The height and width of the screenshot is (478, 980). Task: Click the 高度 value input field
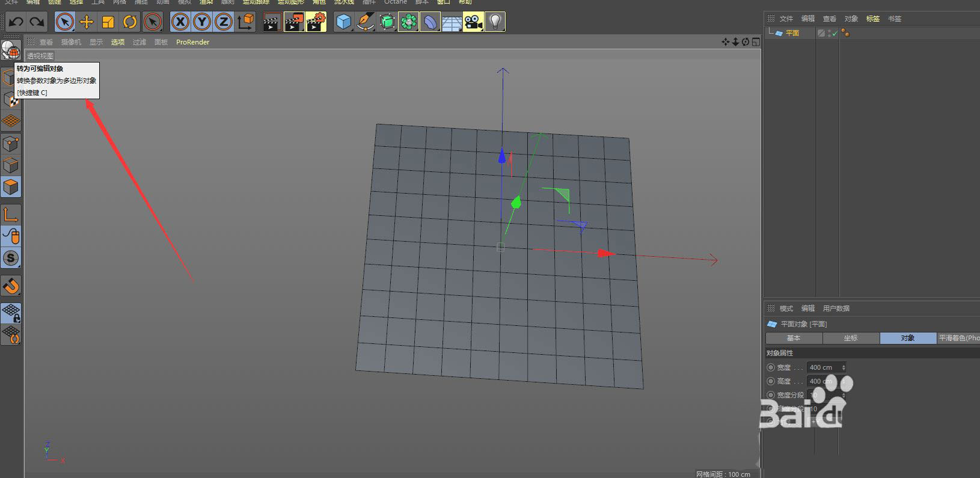(822, 381)
